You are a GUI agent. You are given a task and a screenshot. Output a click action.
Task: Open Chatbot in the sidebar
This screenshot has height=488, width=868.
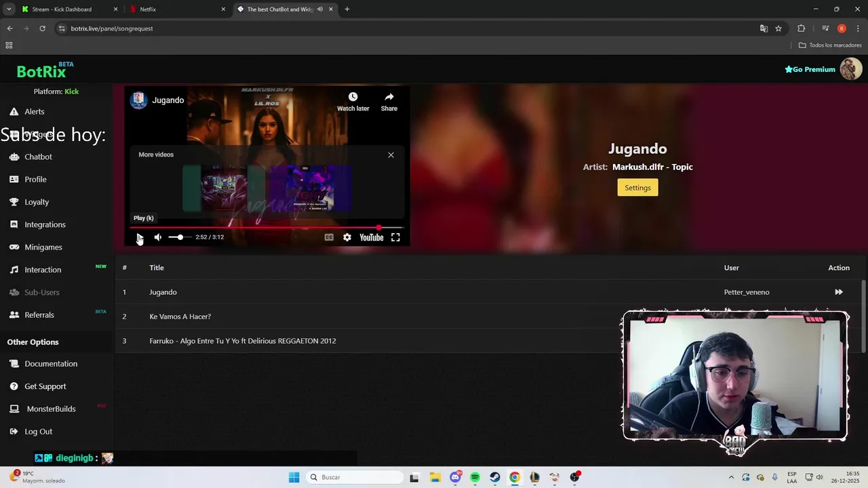pyautogui.click(x=38, y=157)
